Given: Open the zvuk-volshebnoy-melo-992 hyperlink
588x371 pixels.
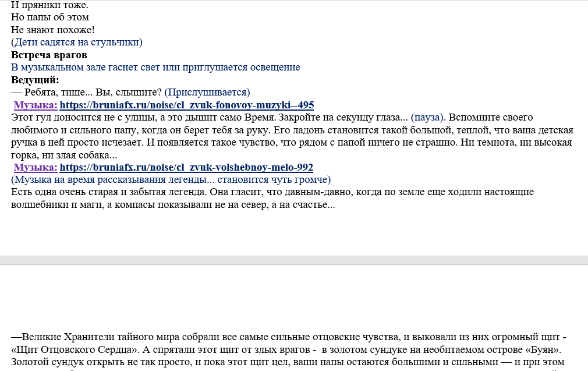Looking at the screenshot, I should coord(186,167).
